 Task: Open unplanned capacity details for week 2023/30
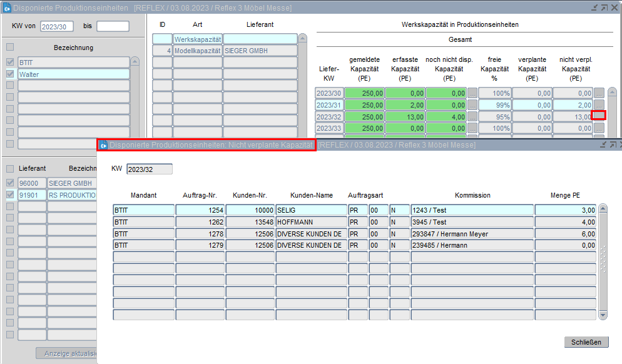599,93
